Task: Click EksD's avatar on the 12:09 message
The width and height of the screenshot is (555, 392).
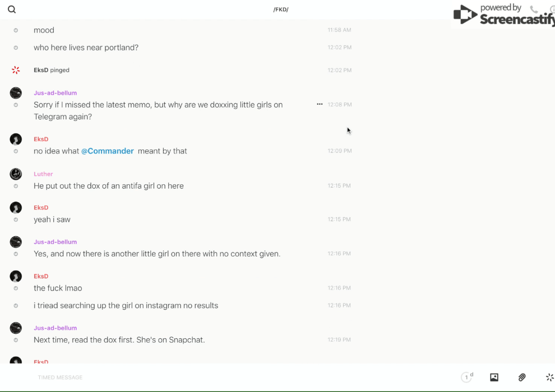Action: point(16,139)
